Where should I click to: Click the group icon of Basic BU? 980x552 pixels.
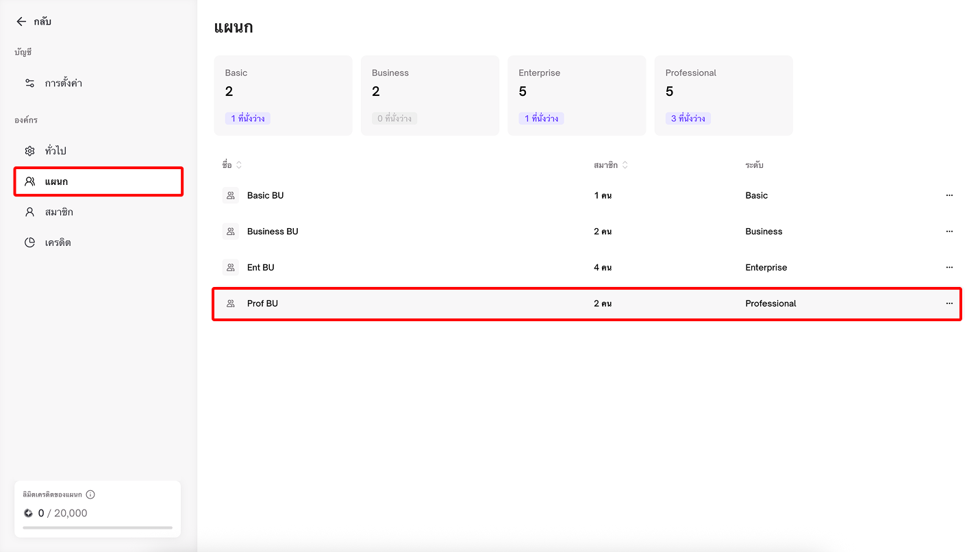click(231, 195)
